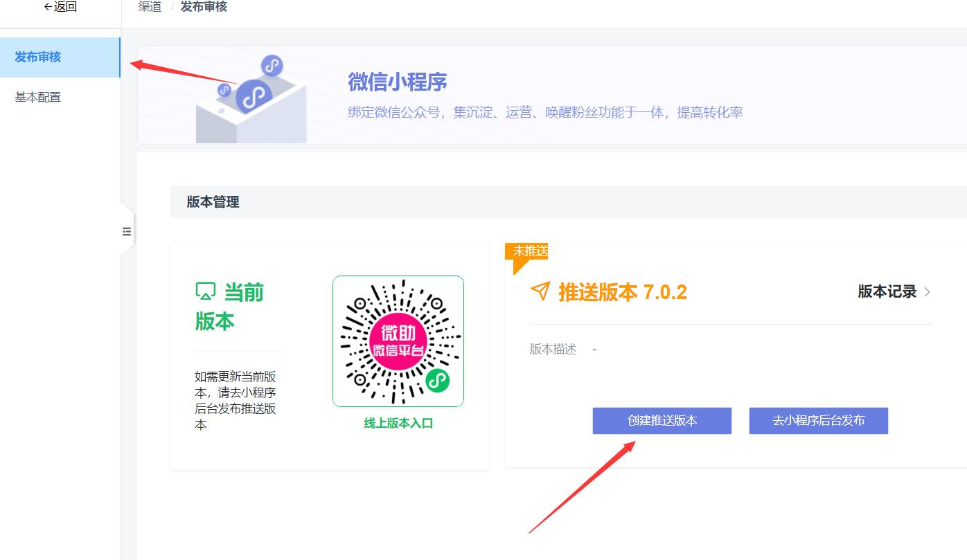The height and width of the screenshot is (560, 967).
Task: Click the 当前版本 heading text
Action: 229,307
